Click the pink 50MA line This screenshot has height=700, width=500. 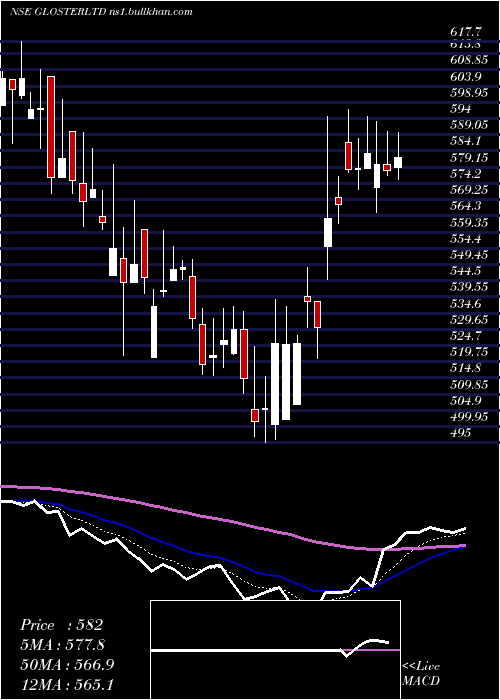232,520
